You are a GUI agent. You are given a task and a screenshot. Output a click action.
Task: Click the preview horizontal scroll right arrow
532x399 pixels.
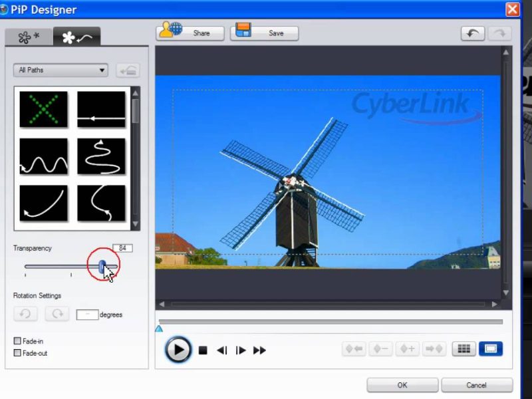495,305
